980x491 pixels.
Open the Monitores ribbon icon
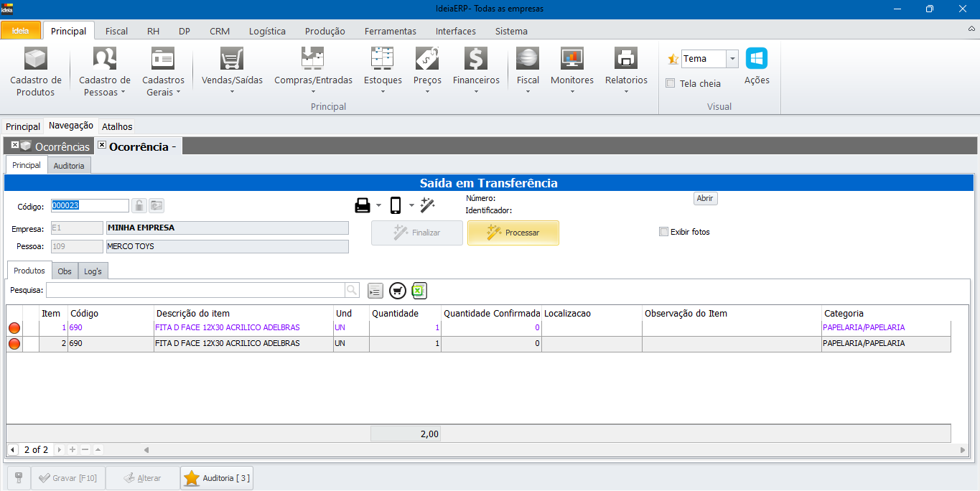571,59
